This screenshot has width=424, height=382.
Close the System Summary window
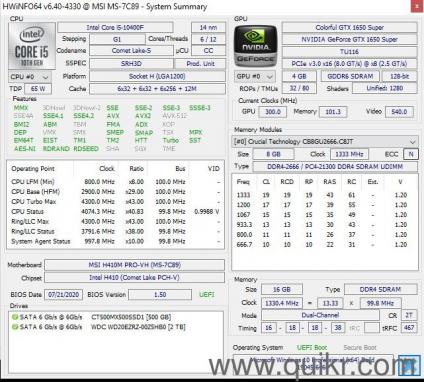click(417, 6)
